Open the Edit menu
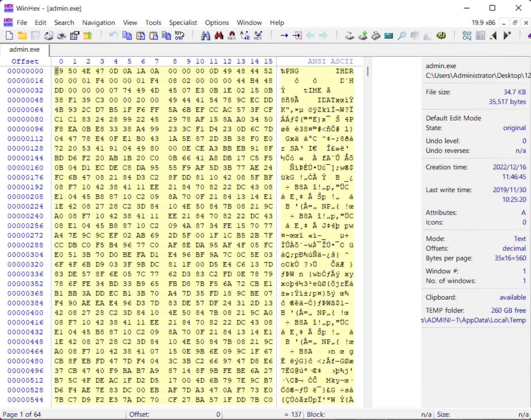531x420 pixels. [x=40, y=22]
